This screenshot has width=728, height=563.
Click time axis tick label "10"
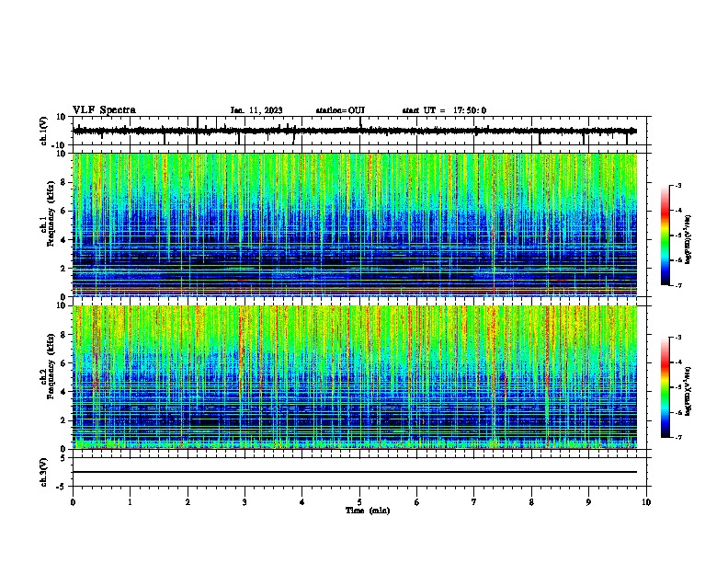646,502
